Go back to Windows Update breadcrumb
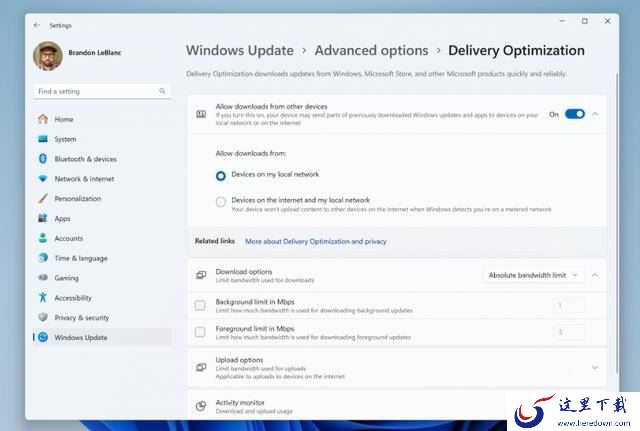 click(x=240, y=50)
